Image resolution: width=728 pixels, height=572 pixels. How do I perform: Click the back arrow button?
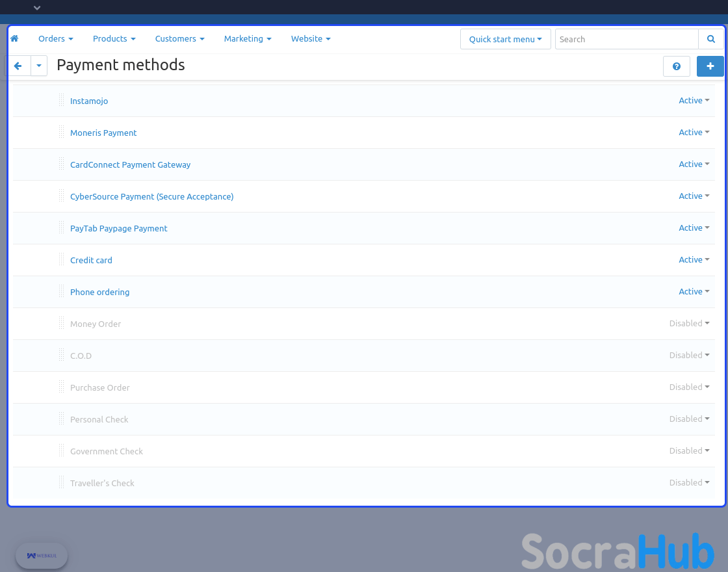[x=18, y=66]
